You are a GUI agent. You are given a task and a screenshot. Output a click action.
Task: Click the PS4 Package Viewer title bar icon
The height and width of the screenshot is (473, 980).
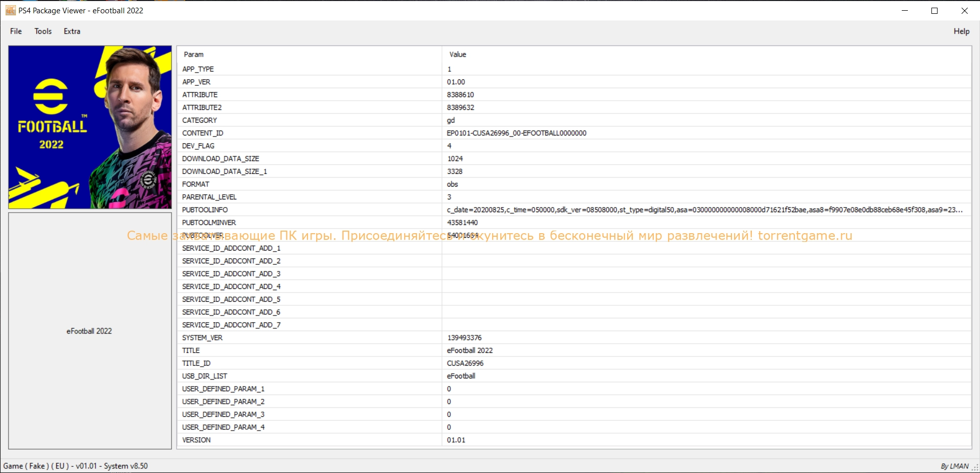10,10
